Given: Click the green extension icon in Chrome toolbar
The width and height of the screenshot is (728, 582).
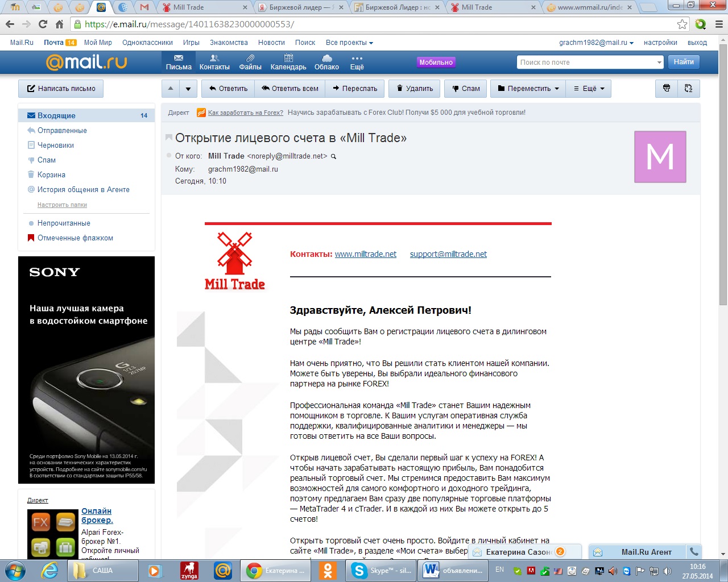Looking at the screenshot, I should click(x=701, y=24).
